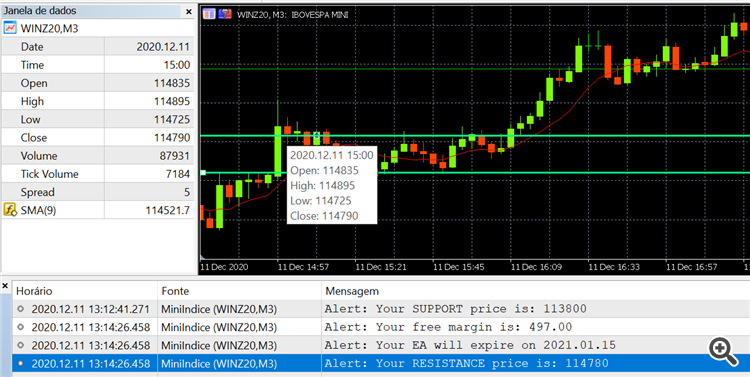The height and width of the screenshot is (377, 750).
Task: Click the status icon of SUPPORT alert row
Action: coord(20,309)
